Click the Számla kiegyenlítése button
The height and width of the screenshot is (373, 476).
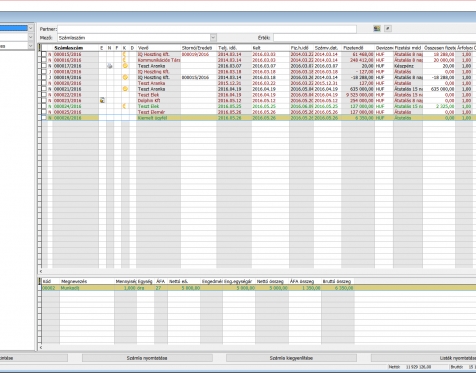pos(291,358)
